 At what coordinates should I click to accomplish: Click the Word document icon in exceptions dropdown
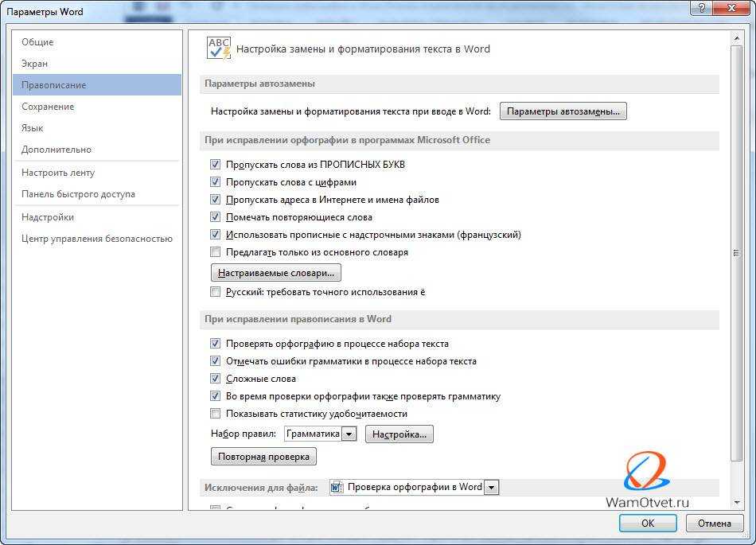pyautogui.click(x=337, y=487)
